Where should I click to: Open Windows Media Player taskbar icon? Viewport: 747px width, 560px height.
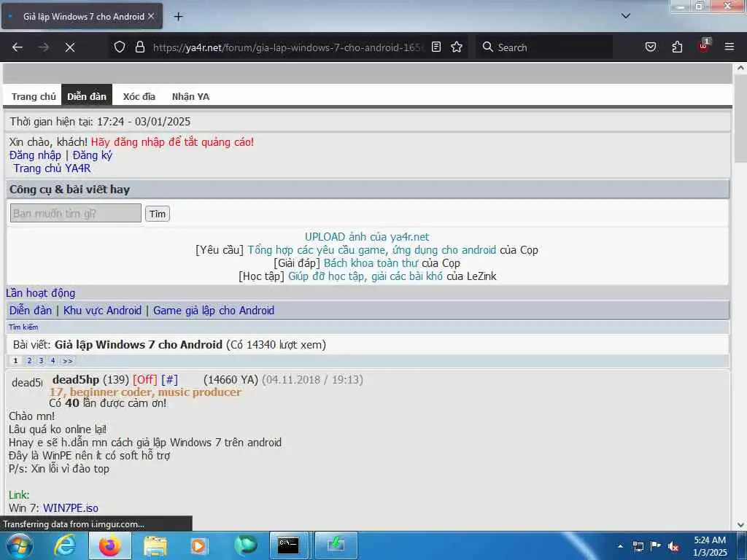point(199,545)
